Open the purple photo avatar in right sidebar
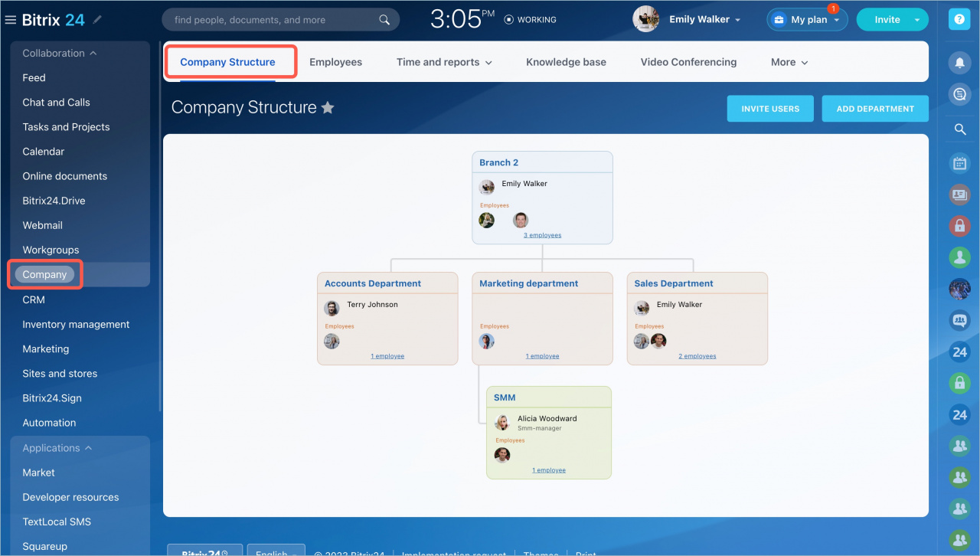980x556 pixels. (959, 289)
